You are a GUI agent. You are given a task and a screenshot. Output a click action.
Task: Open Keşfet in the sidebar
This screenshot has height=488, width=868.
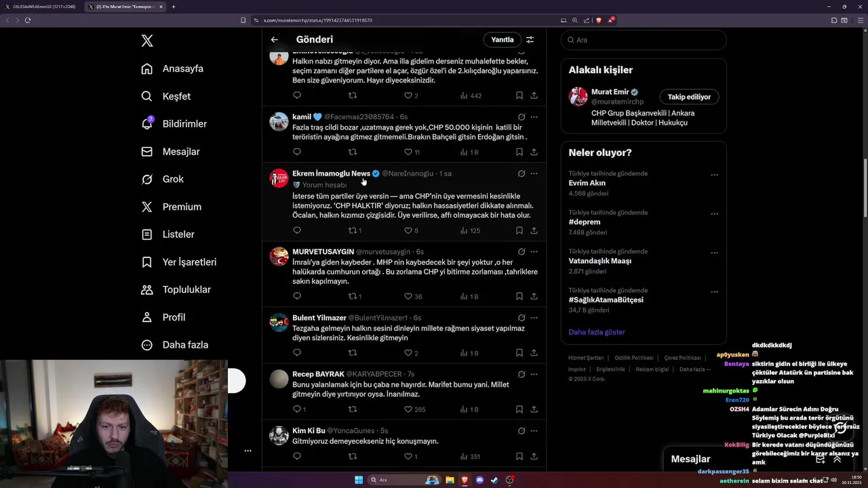165,96
